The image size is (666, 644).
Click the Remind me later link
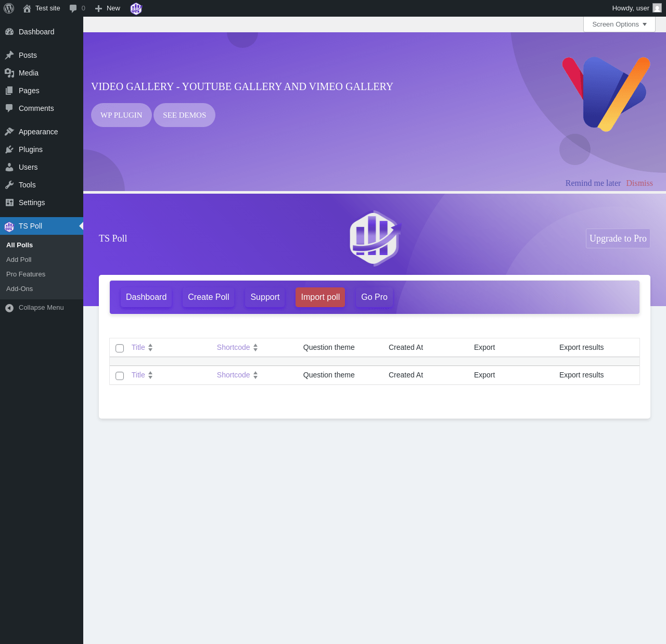tap(593, 183)
